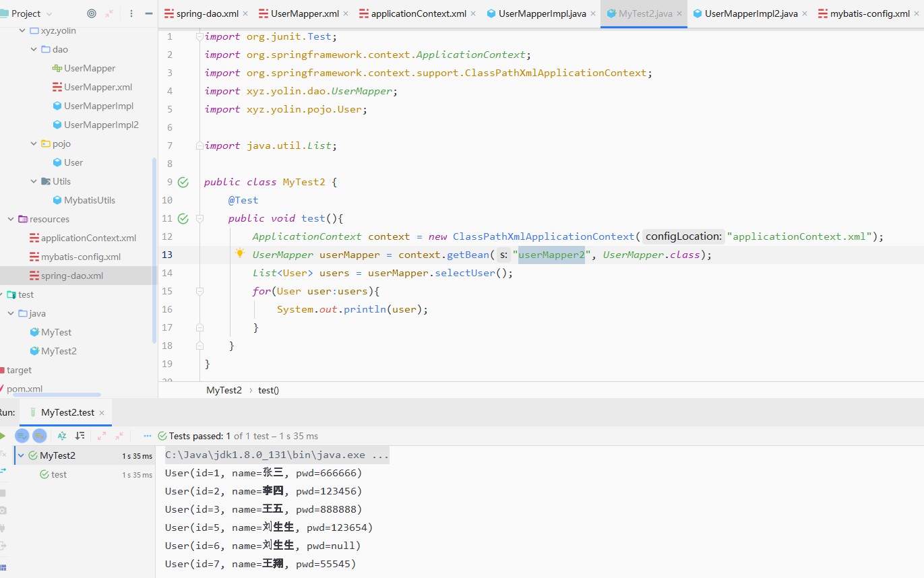Screen dimensions: 924x578
Task: Sort test results alphabetically
Action: (x=62, y=436)
